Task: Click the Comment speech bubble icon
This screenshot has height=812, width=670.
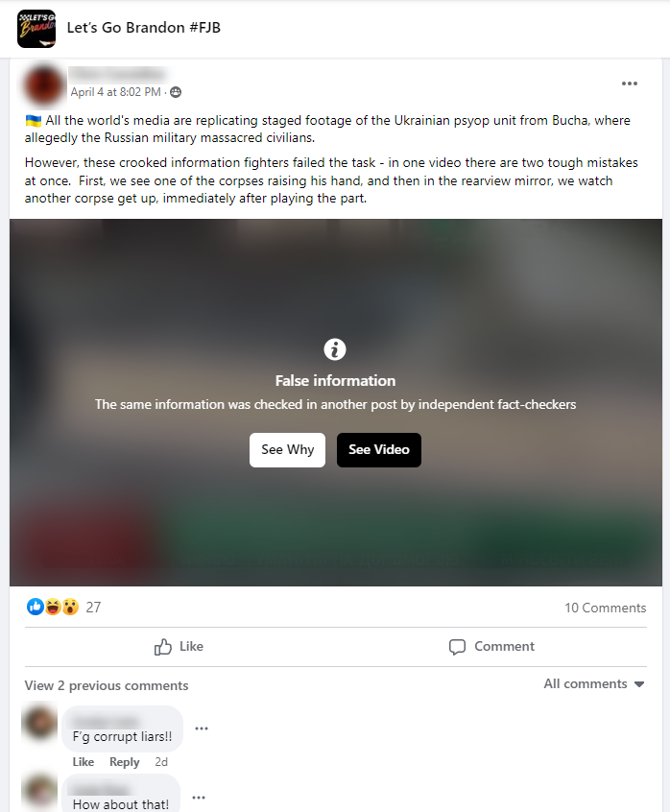Action: point(457,647)
